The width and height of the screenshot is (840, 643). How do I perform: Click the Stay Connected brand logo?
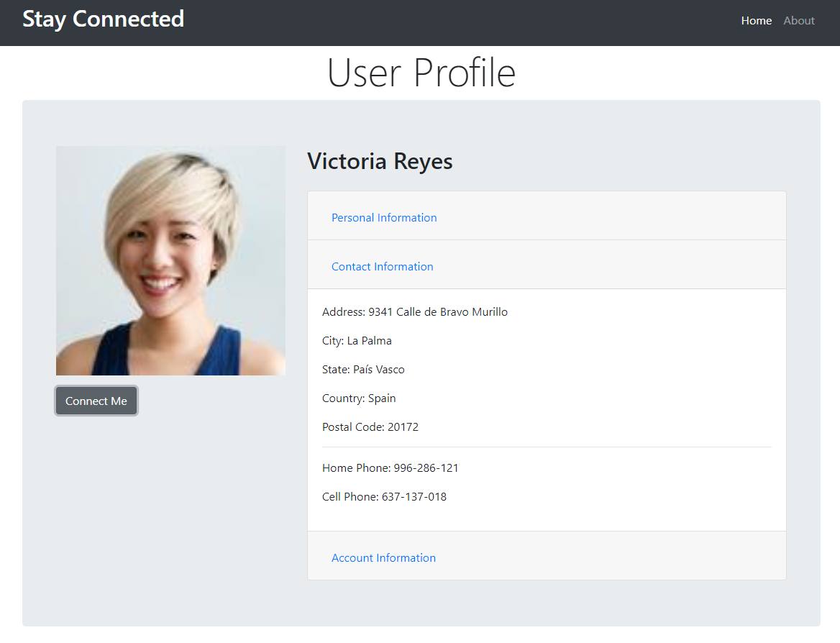coord(103,19)
